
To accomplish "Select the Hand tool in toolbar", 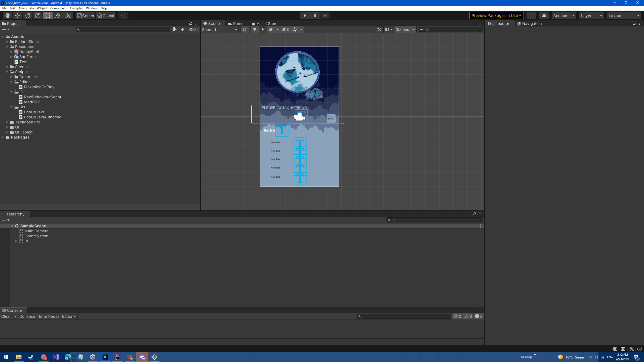I will point(8,16).
